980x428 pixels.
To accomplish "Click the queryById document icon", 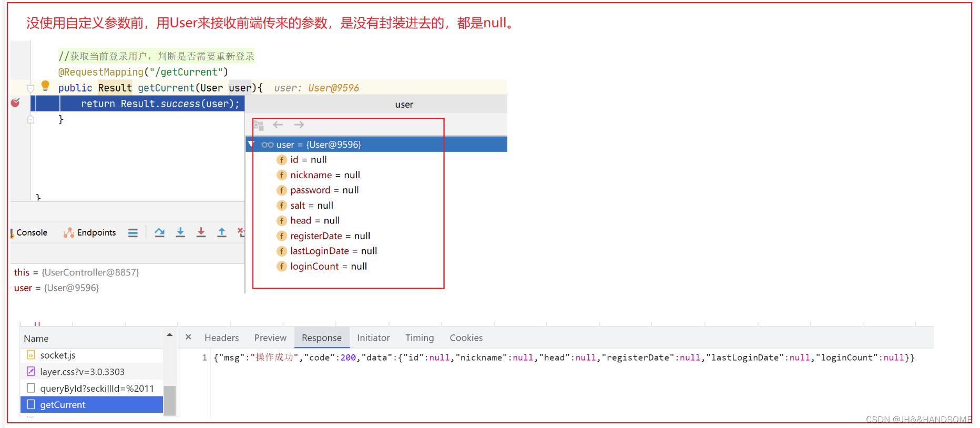I will click(x=30, y=388).
